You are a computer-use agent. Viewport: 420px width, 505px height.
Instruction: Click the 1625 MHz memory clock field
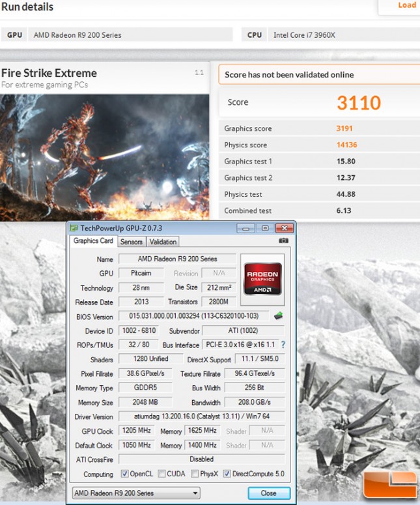pos(202,431)
